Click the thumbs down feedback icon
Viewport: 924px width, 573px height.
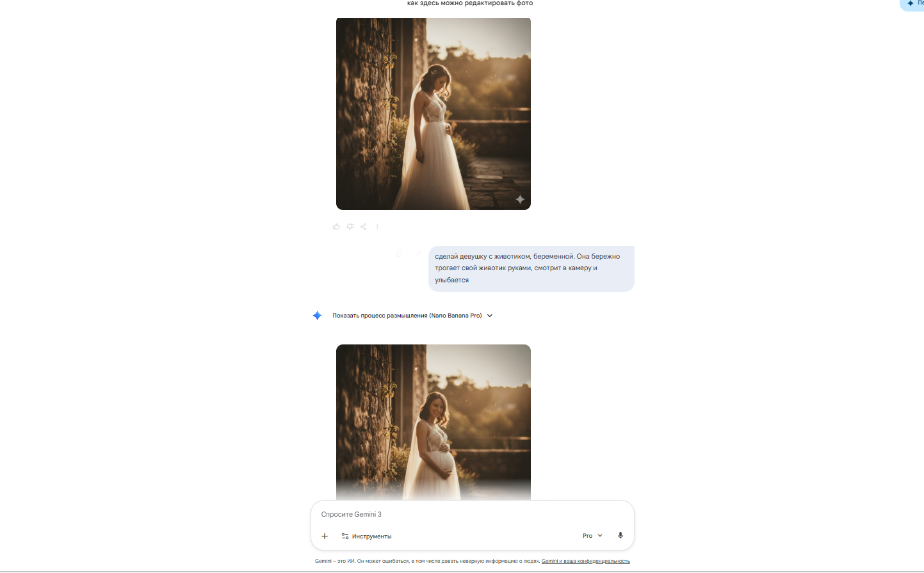click(x=350, y=227)
